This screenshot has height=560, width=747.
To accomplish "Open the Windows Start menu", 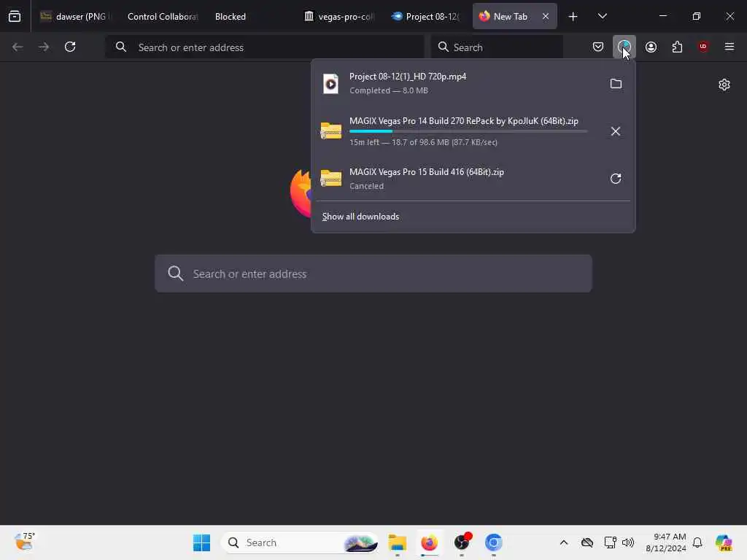I will click(x=201, y=542).
